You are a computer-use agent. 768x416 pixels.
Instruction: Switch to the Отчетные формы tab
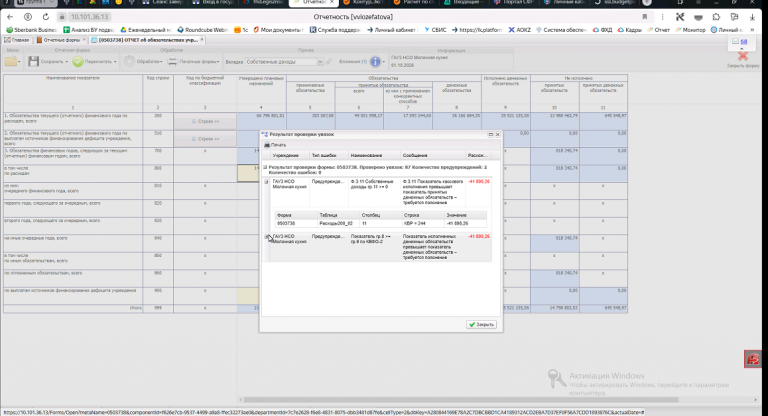pos(62,40)
